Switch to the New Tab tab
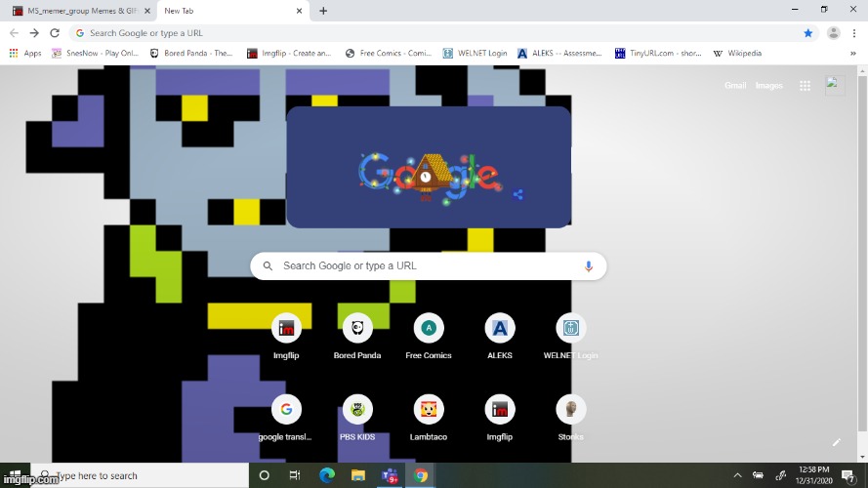This screenshot has width=868, height=488. 228,11
